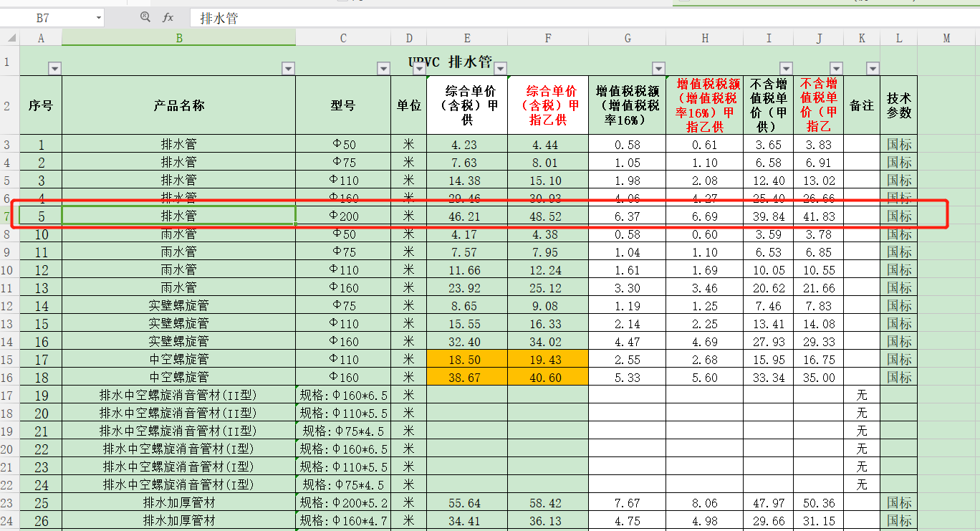Click 实壁螺旋管 in sheet row 12
The width and height of the screenshot is (980, 531).
(x=179, y=305)
